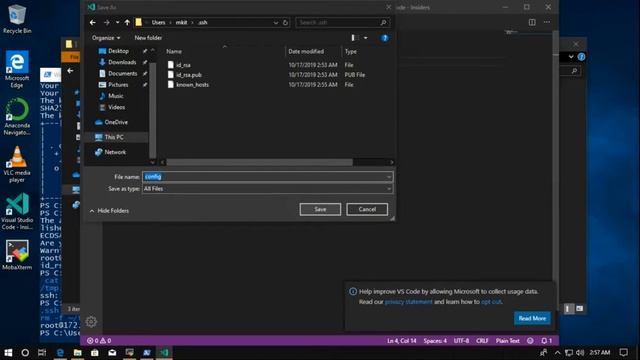Open VS Code editor More Actions menu

(x=547, y=22)
